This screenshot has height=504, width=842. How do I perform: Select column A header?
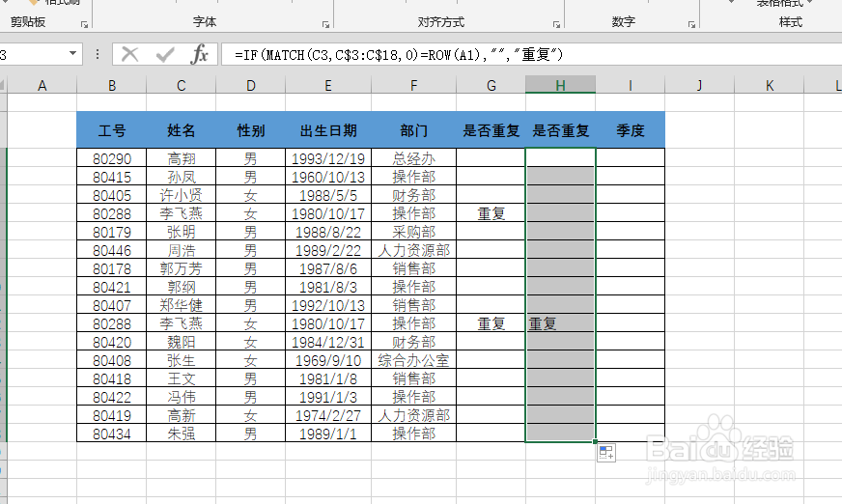[42, 85]
